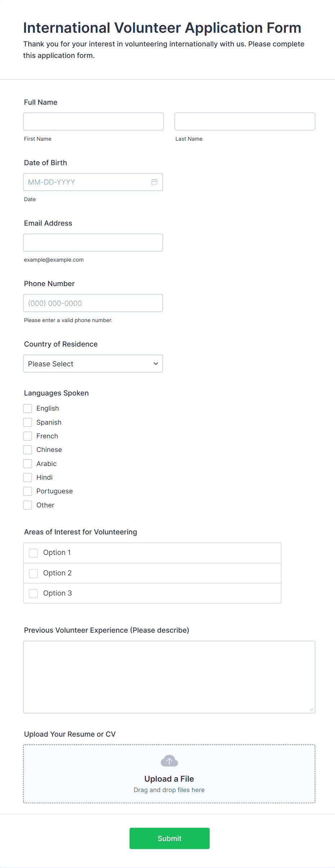
Task: Tick the Other language checkbox
Action: 28,505
